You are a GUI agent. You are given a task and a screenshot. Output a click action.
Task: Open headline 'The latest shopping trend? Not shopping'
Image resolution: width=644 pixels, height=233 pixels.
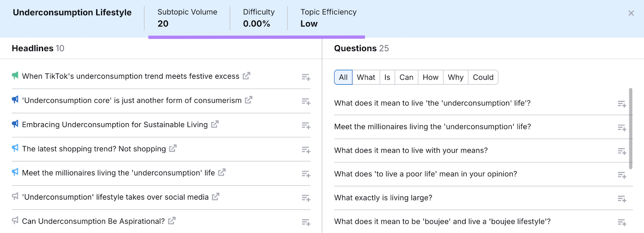point(94,149)
